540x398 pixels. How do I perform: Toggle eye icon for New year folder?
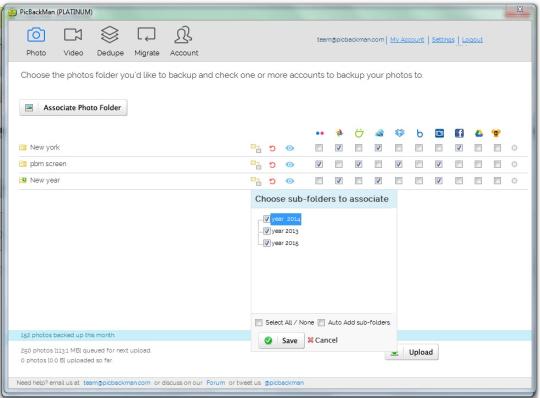[x=290, y=181]
